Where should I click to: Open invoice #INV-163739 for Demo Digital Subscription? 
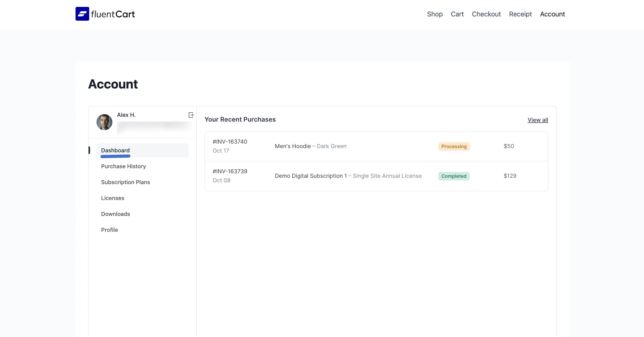(230, 171)
